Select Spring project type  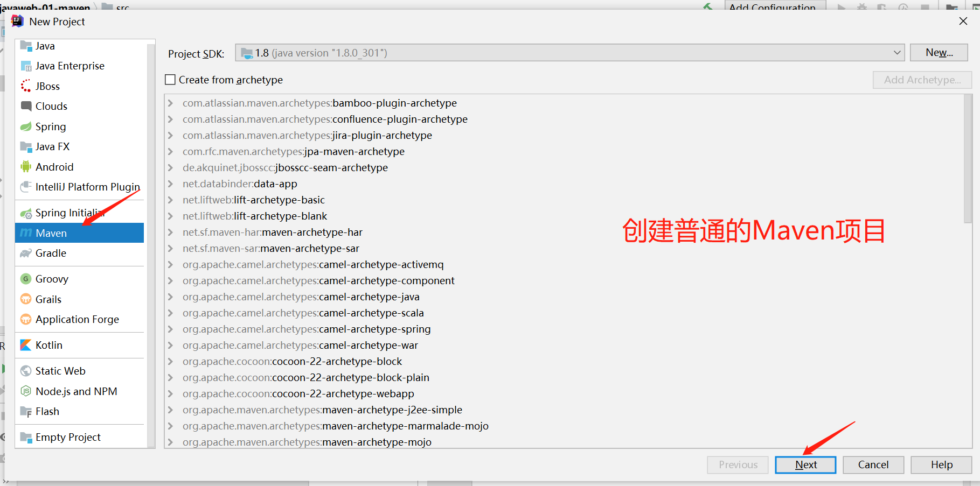(80, 126)
